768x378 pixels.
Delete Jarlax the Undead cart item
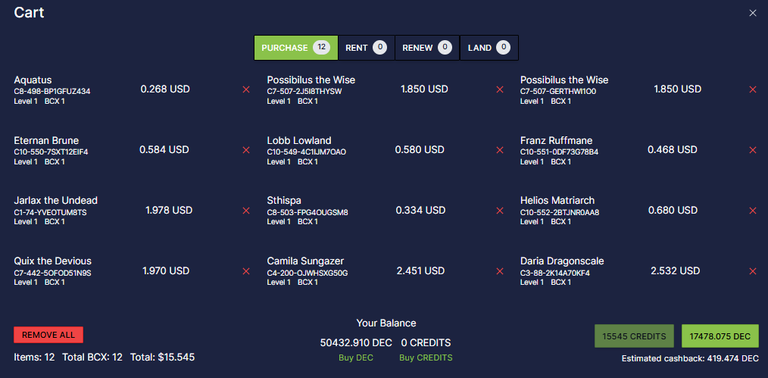coord(246,211)
